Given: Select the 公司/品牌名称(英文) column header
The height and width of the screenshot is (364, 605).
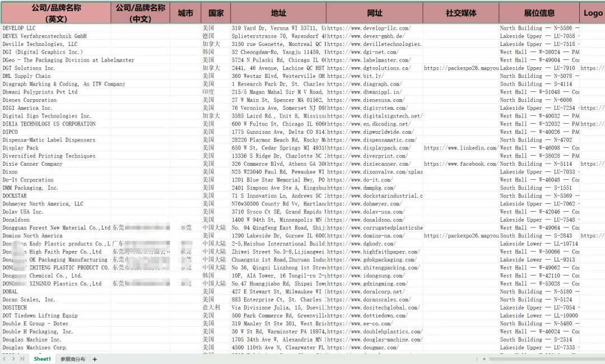Looking at the screenshot, I should click(x=56, y=13).
